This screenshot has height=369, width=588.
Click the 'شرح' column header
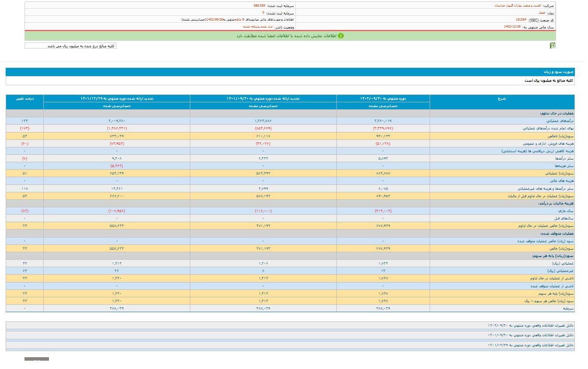(501, 98)
